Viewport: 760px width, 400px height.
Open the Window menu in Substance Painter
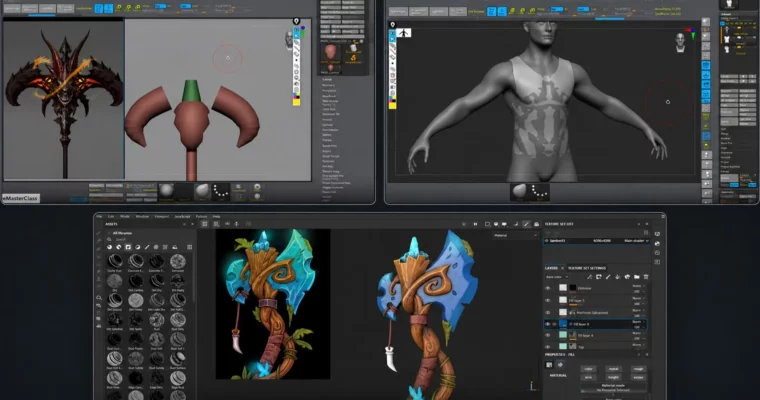pyautogui.click(x=142, y=216)
